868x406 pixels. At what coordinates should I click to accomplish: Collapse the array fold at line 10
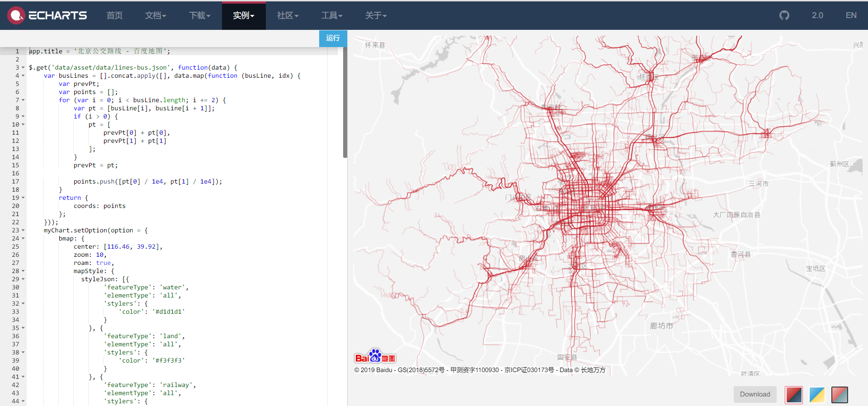[23, 124]
